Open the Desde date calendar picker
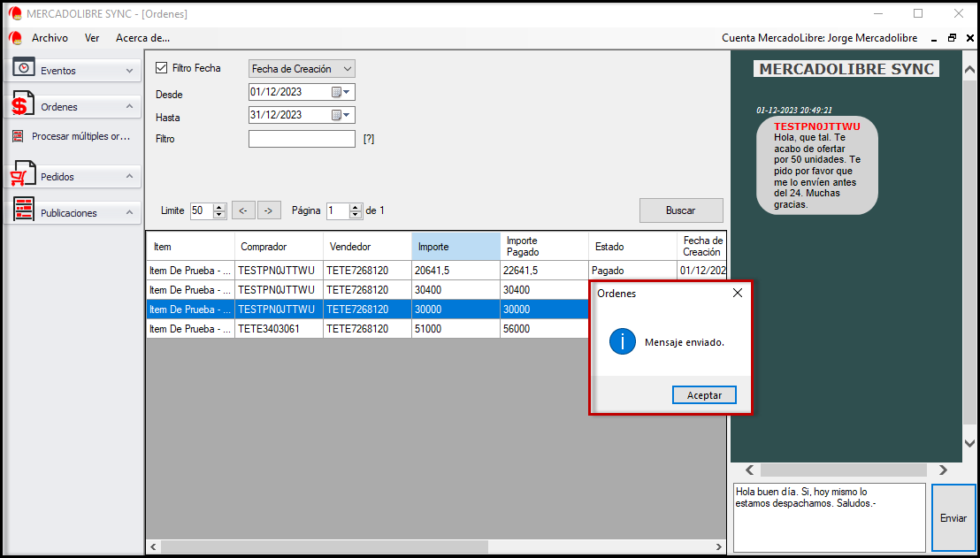This screenshot has height=558, width=980. 341,92
